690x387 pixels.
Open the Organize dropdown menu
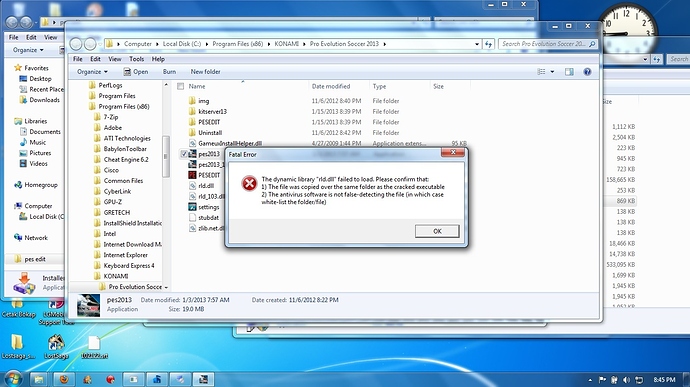coord(92,72)
